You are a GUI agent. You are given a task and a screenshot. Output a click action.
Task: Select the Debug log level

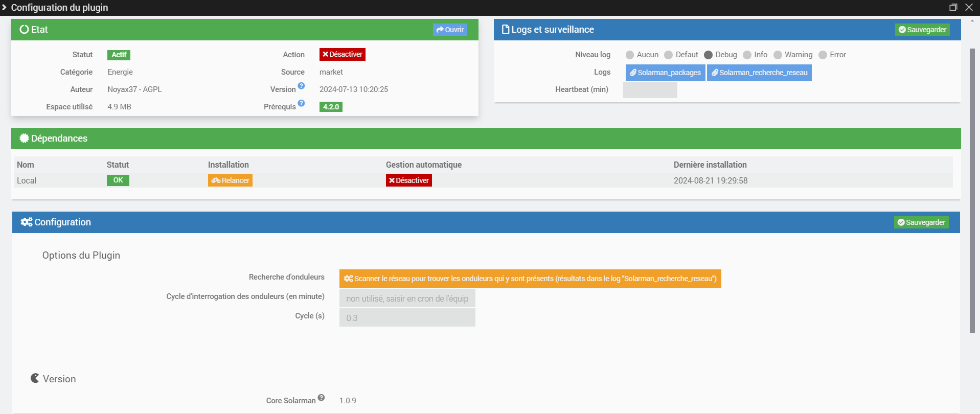[x=708, y=55]
